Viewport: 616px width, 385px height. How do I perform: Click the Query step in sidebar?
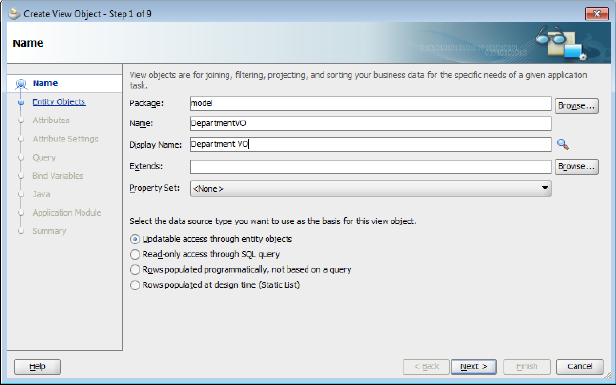[x=44, y=158]
